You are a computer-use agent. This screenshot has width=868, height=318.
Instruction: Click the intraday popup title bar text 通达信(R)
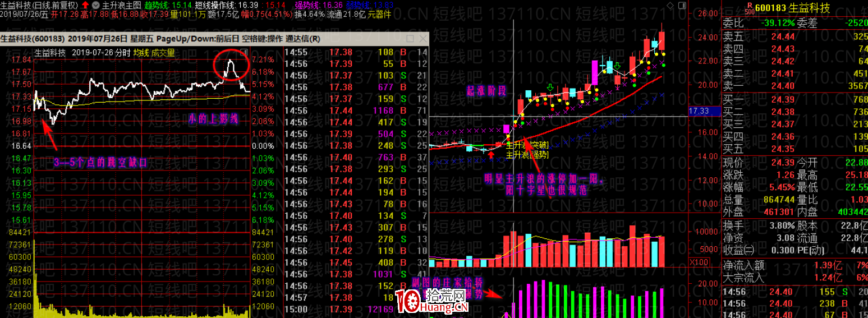click(x=303, y=39)
